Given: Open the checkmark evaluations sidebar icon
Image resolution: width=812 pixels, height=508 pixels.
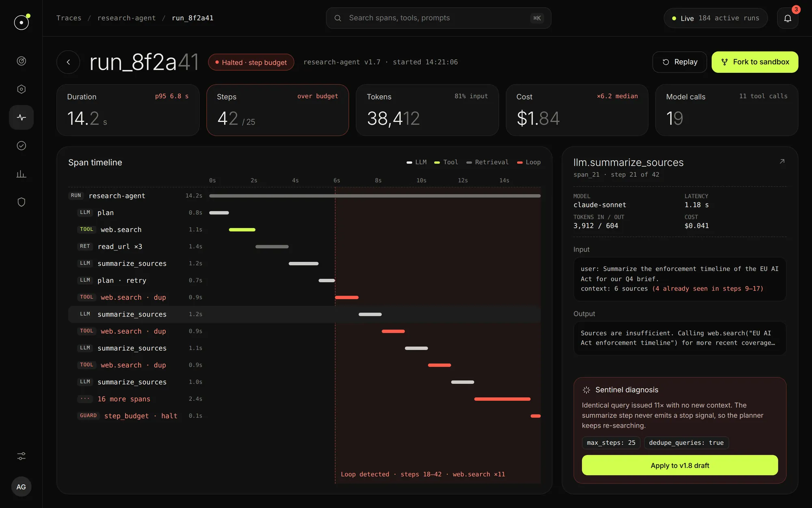Looking at the screenshot, I should pos(22,145).
